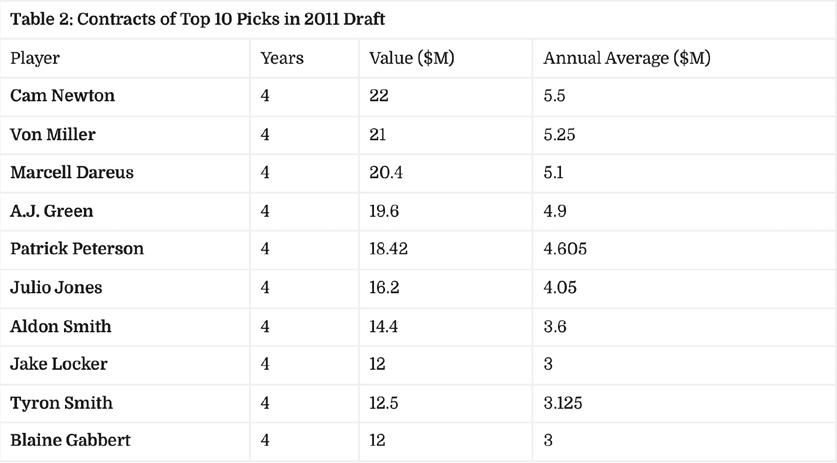
Task: Select the Cam Newton name cell
Action: pos(62,96)
